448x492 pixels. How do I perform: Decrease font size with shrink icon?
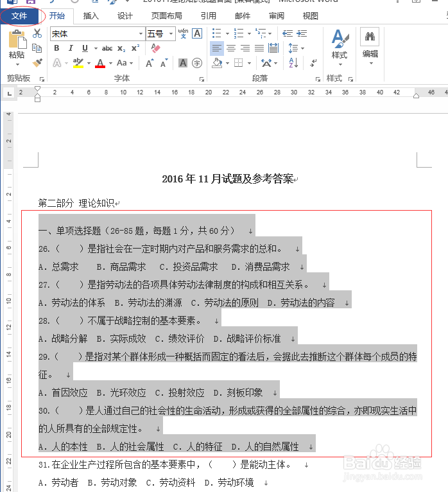(x=164, y=63)
